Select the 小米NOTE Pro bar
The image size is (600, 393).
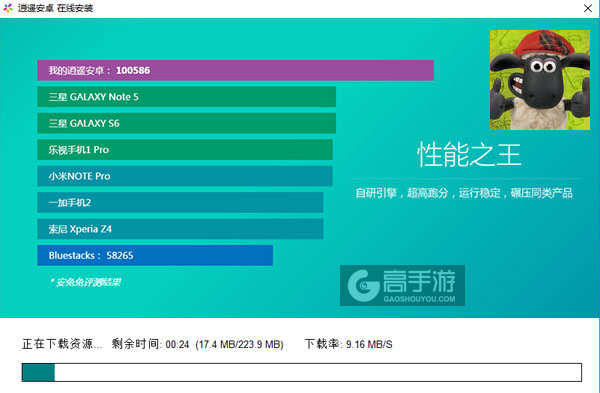pyautogui.click(x=185, y=176)
